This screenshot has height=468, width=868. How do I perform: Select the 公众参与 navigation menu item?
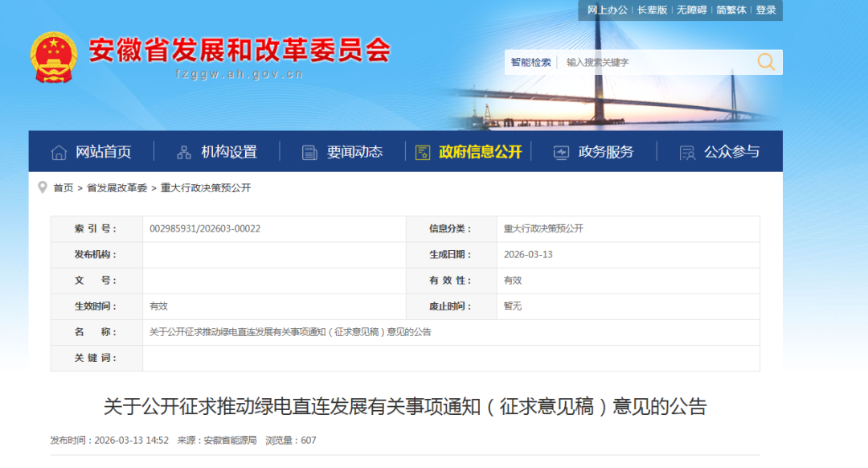731,152
